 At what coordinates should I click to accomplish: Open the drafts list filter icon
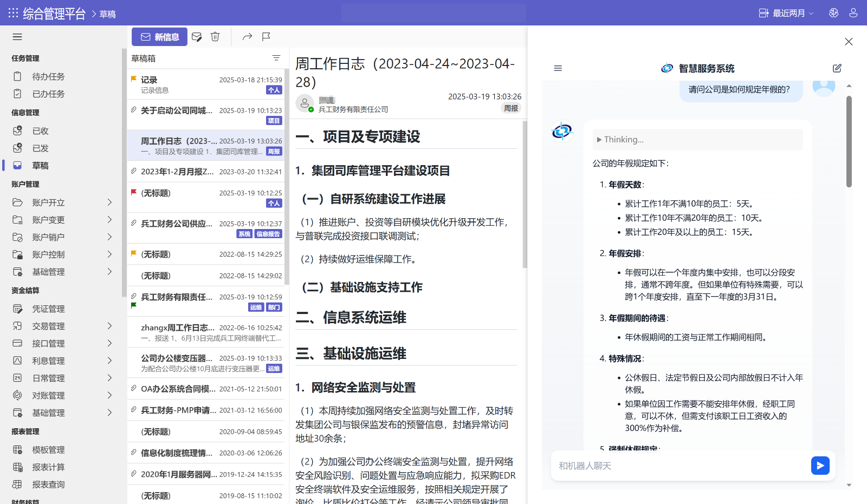pos(276,58)
